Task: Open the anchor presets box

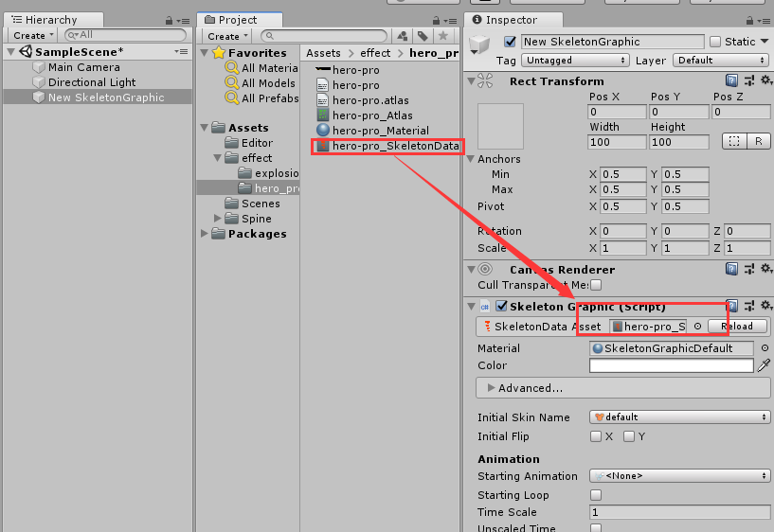Action: [x=500, y=126]
